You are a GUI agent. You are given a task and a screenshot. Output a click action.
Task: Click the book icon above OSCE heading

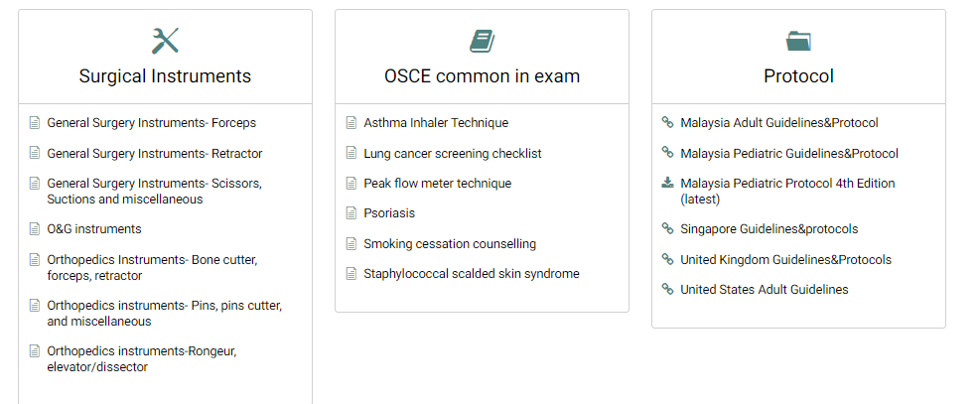[x=482, y=42]
